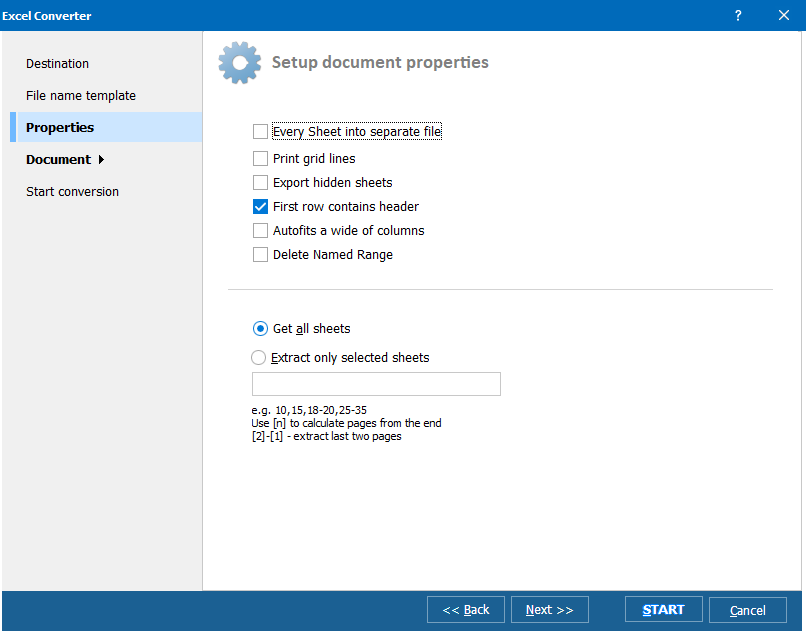Open the Destination page
This screenshot has width=806, height=632.
pyautogui.click(x=57, y=63)
